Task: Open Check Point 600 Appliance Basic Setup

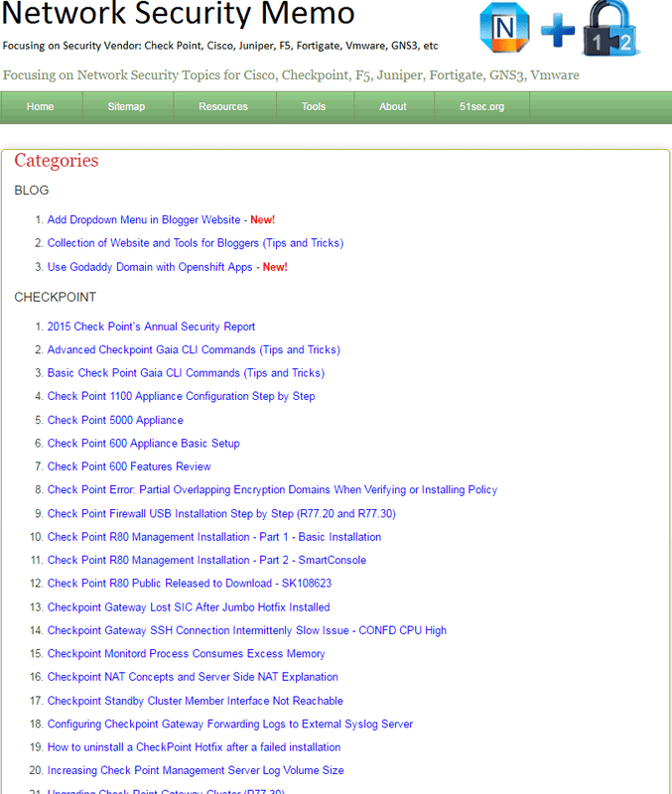Action: [x=143, y=444]
